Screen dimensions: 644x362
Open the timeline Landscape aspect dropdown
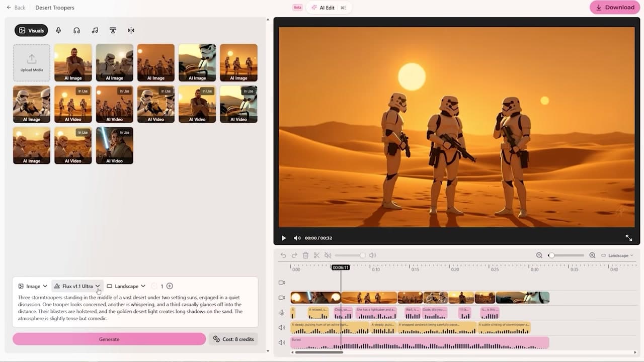click(x=617, y=255)
